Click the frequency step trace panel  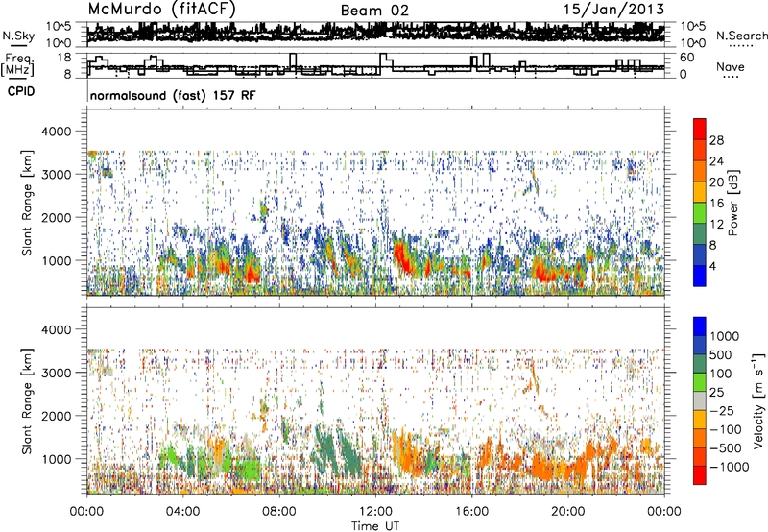click(375, 64)
